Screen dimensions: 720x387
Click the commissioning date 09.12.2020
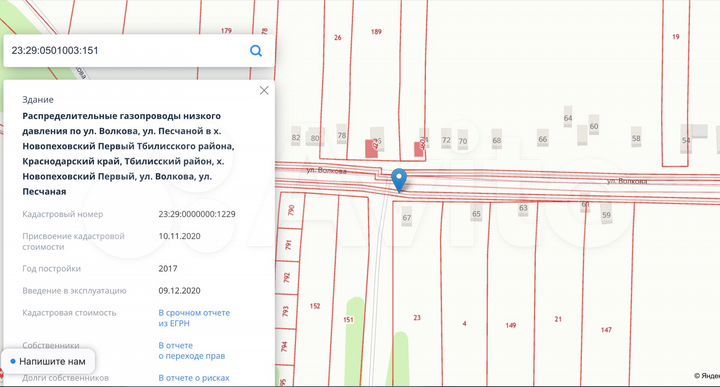click(x=180, y=291)
